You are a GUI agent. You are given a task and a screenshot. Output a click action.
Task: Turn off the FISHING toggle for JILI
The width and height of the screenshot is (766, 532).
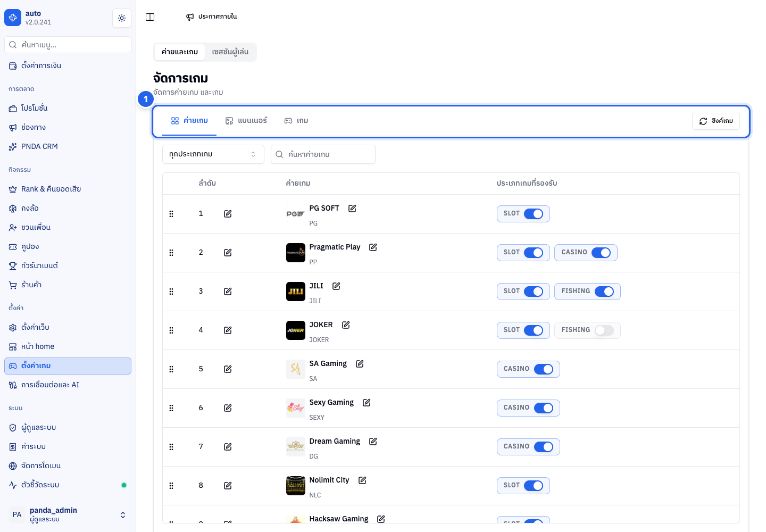[604, 292]
